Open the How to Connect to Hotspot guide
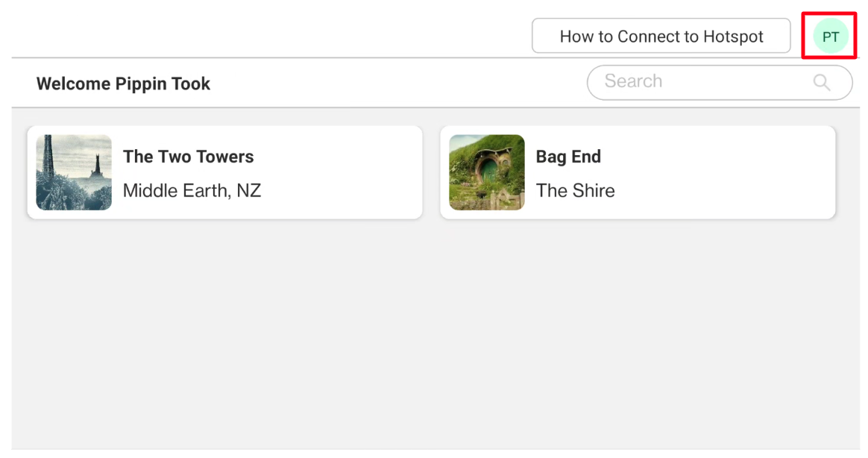This screenshot has height=458, width=868. point(661,36)
